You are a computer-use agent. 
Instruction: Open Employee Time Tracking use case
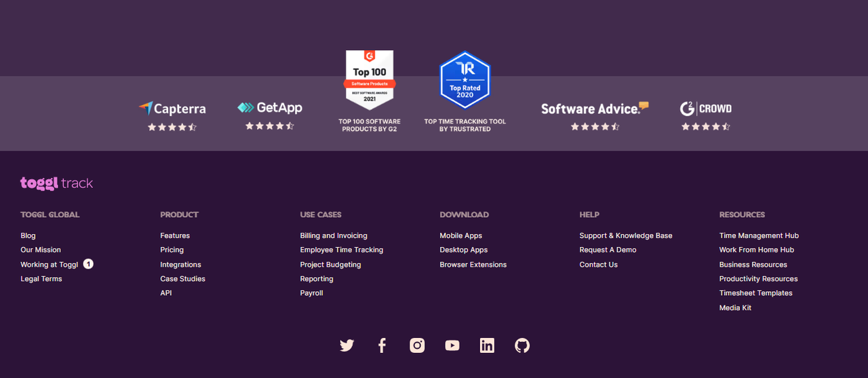coord(342,250)
